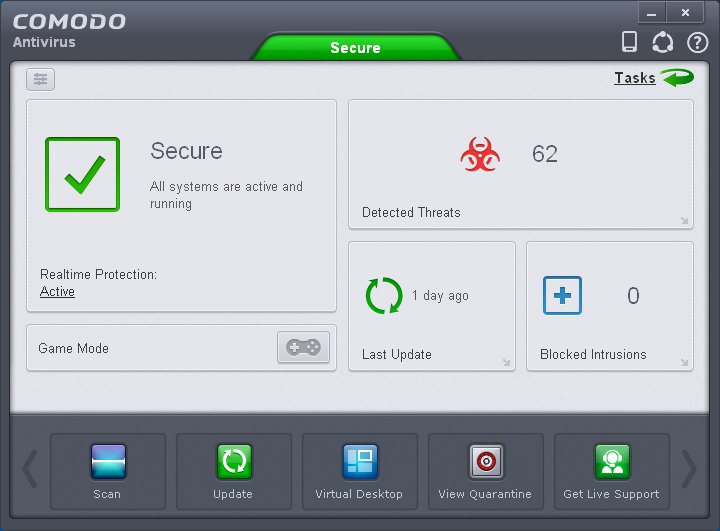Click the green circular Last Update icon

tap(384, 296)
